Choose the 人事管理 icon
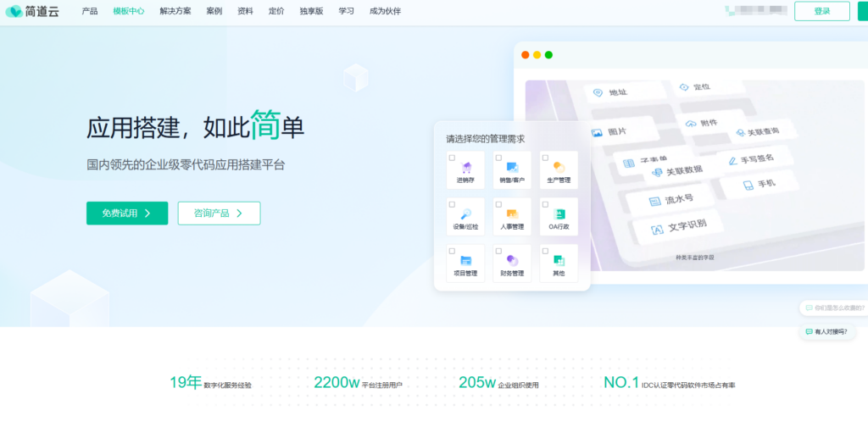Viewport: 868px width, 427px height. coord(512,213)
